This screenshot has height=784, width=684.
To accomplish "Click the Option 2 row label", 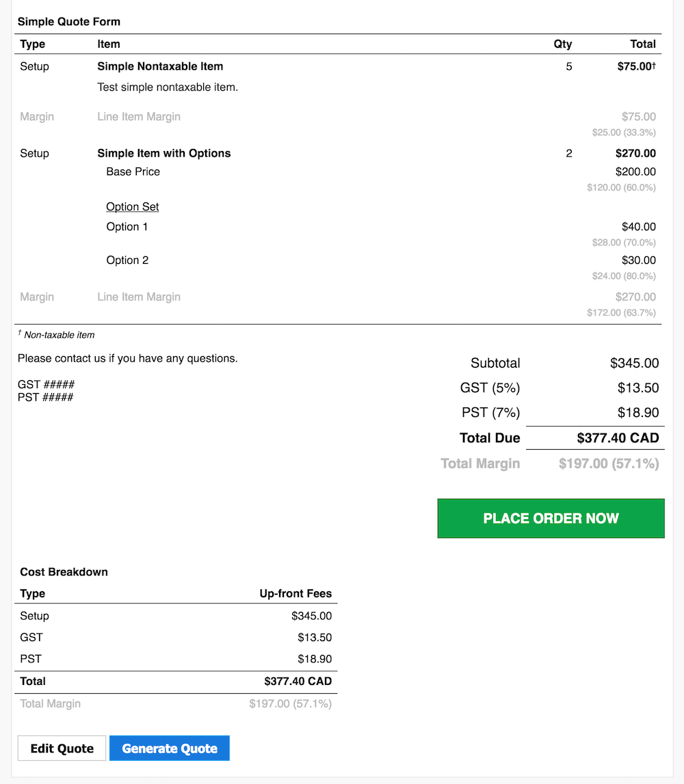I will [127, 260].
